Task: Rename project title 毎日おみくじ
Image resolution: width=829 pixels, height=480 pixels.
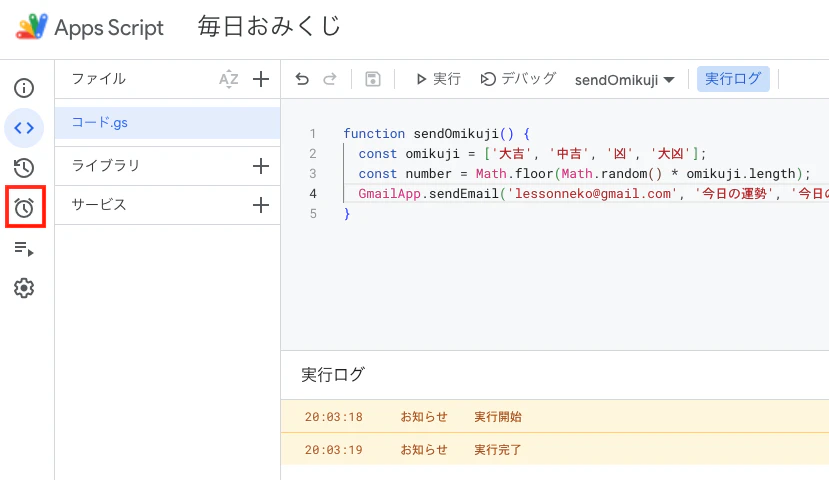Action: pos(269,26)
